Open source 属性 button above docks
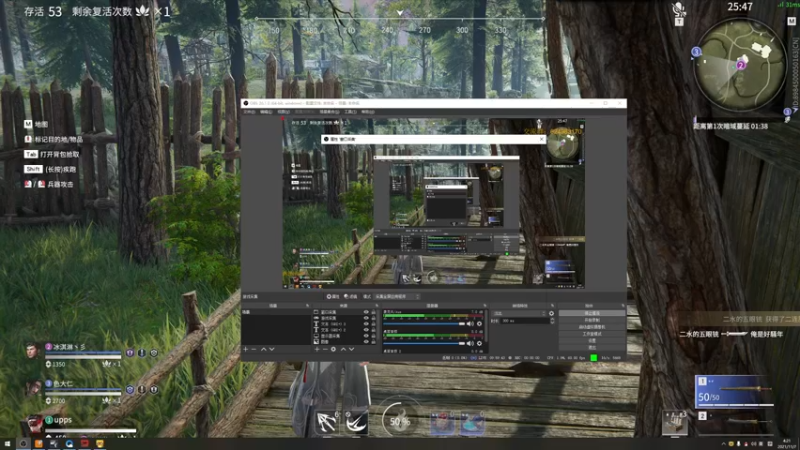This screenshot has width=800, height=450. (x=333, y=296)
